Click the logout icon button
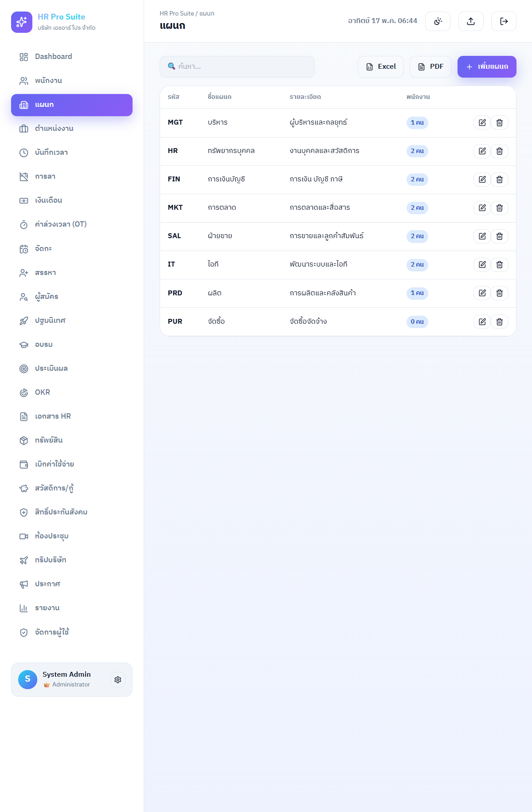 pos(504,21)
